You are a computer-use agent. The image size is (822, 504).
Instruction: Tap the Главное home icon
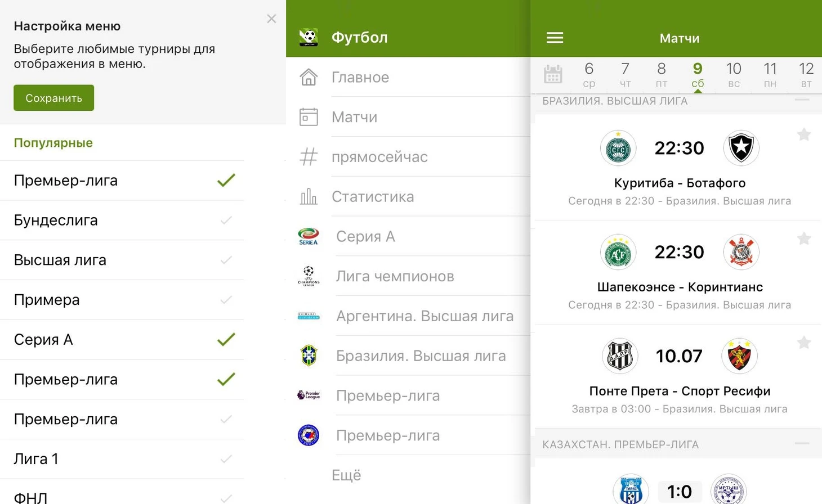click(309, 77)
